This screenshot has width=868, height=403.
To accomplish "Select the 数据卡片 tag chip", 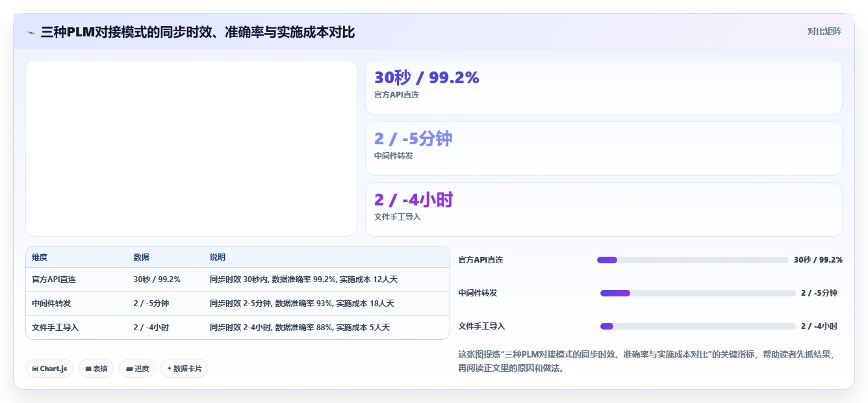I will (x=185, y=369).
